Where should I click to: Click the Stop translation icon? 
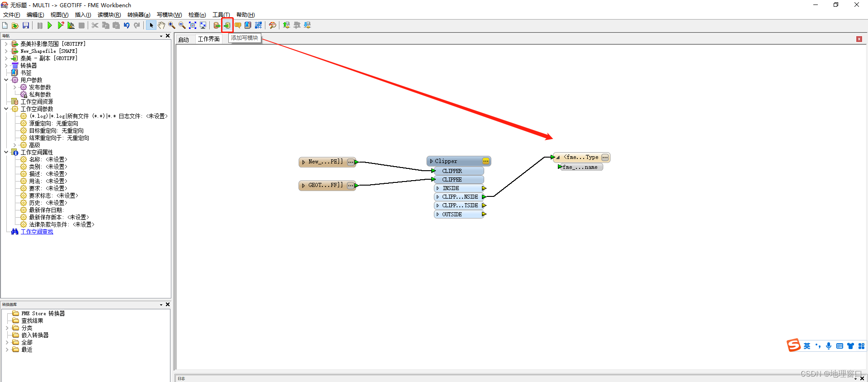(81, 25)
